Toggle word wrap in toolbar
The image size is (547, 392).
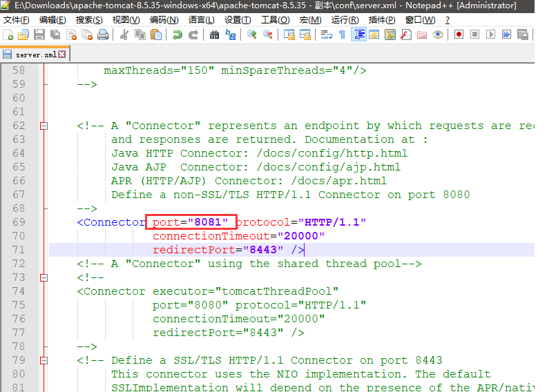tap(326, 35)
